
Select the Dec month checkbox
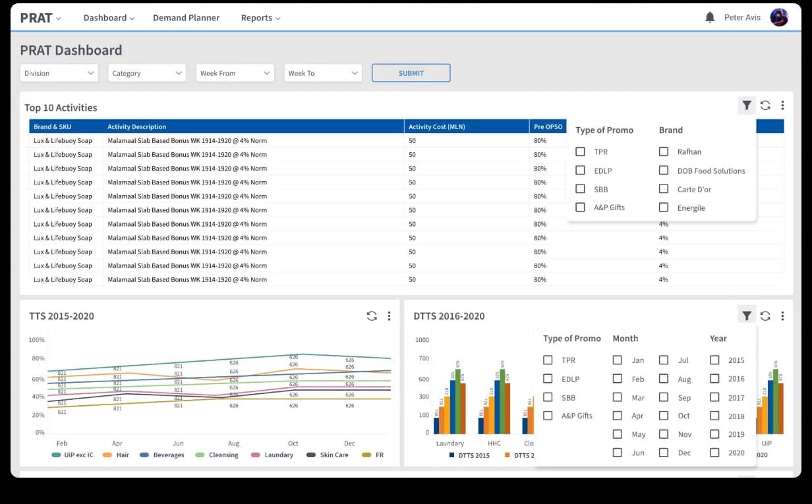pos(664,452)
